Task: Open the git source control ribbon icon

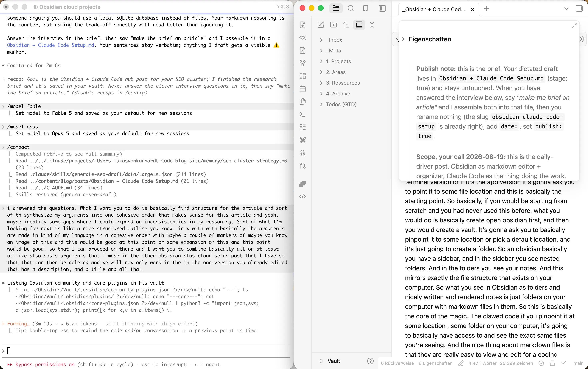Action: (303, 166)
